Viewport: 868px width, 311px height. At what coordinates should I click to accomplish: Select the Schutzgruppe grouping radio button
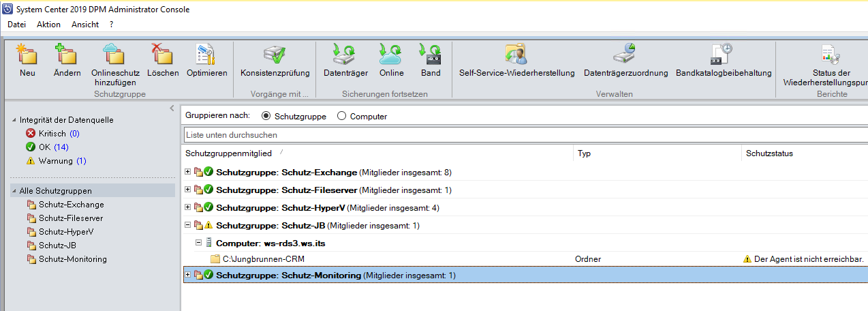tap(266, 117)
